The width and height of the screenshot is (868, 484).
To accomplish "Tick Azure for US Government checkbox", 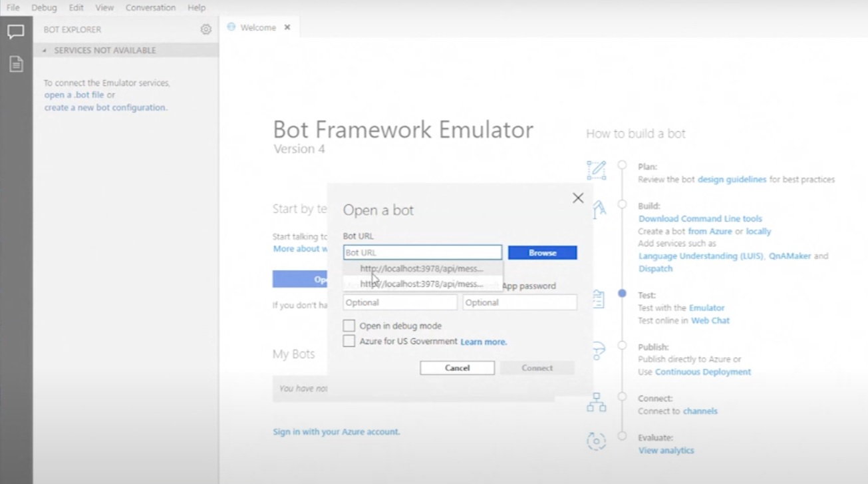I will (349, 341).
